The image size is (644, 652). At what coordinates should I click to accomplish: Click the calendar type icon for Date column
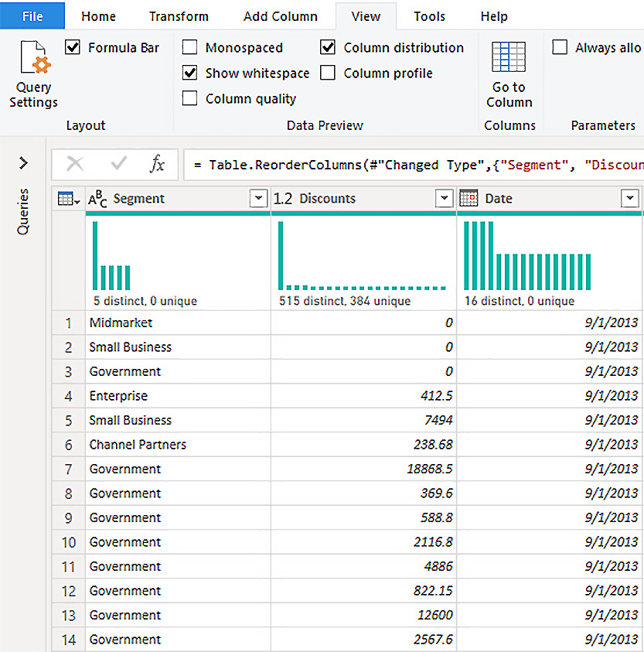469,199
